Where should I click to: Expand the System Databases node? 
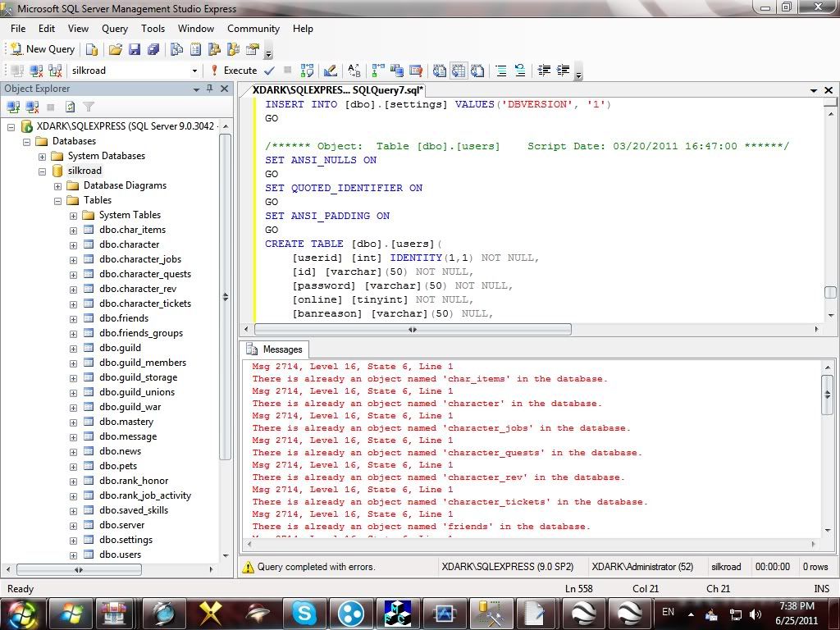pos(43,157)
